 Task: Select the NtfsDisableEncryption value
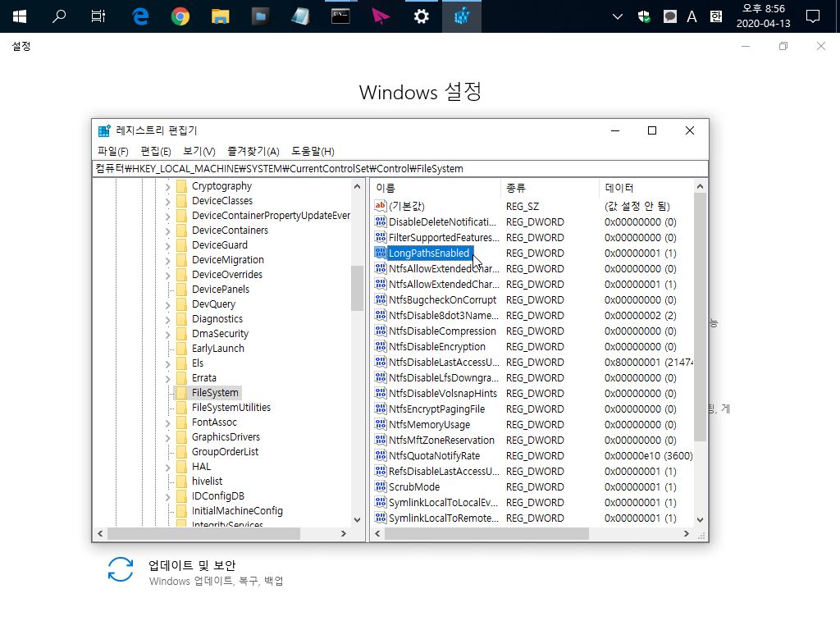[x=436, y=347]
